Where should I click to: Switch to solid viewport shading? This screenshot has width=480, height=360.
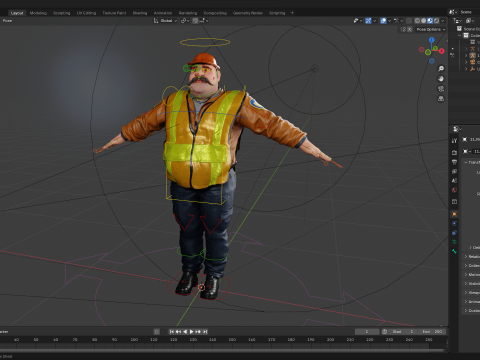click(424, 21)
